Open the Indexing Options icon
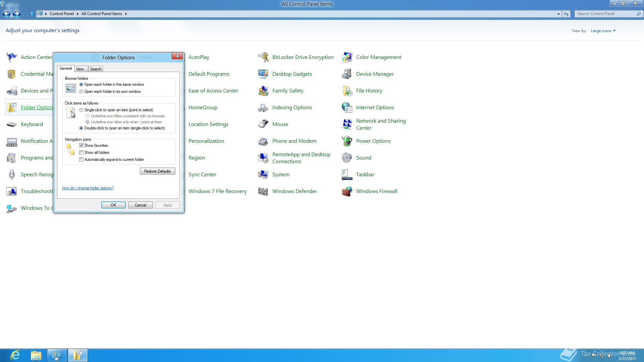 click(x=263, y=108)
